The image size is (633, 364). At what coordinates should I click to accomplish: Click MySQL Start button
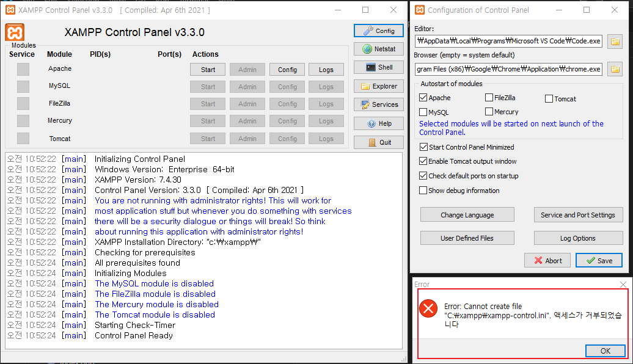click(x=208, y=86)
